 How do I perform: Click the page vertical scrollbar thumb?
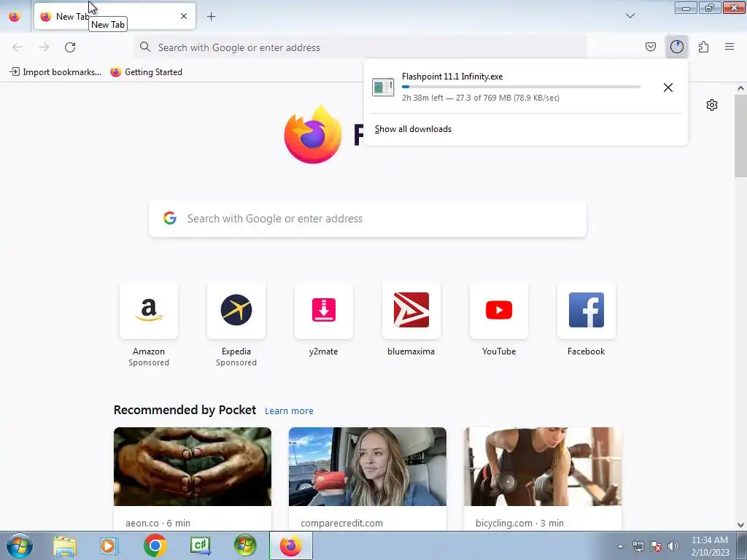click(740, 136)
